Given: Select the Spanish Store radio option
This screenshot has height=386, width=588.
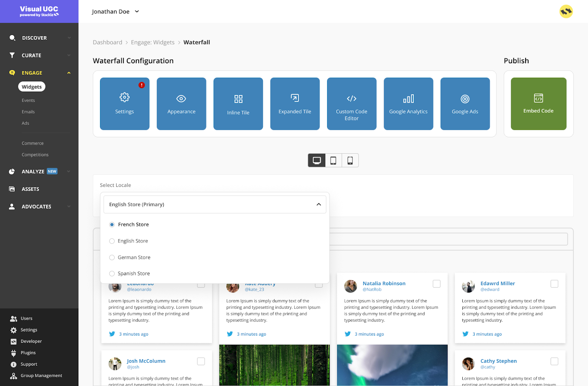Looking at the screenshot, I should 112,273.
